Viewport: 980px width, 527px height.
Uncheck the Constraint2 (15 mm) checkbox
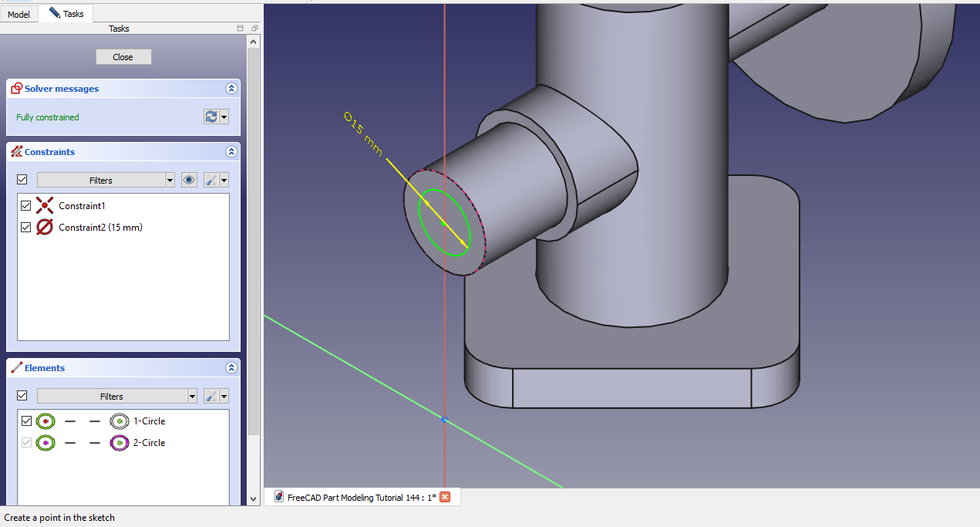click(x=26, y=228)
